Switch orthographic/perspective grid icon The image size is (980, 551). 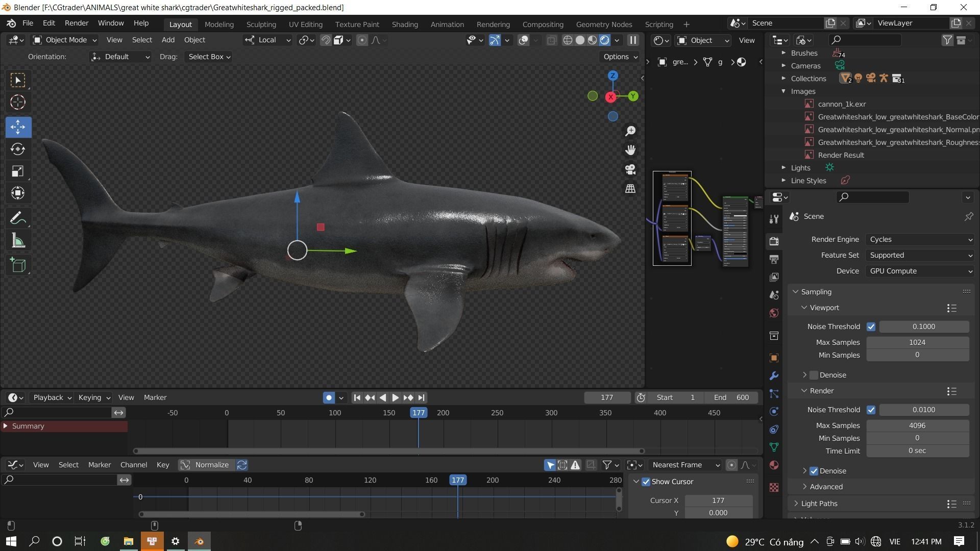630,189
